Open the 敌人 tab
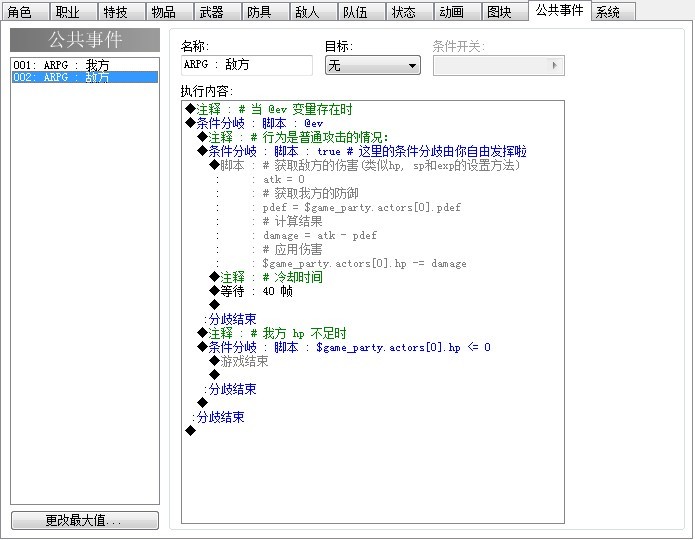The image size is (695, 540). 313,12
